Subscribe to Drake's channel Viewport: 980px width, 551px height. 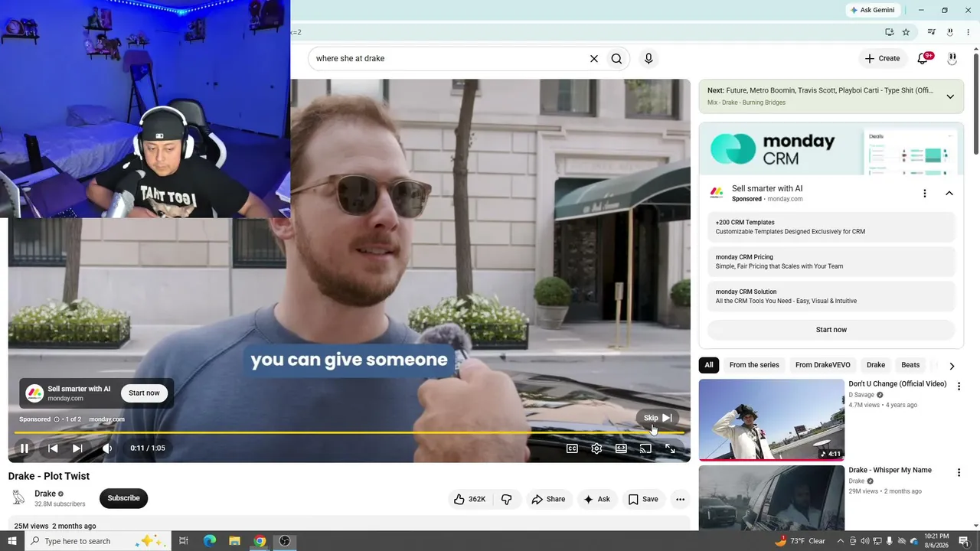(x=123, y=498)
